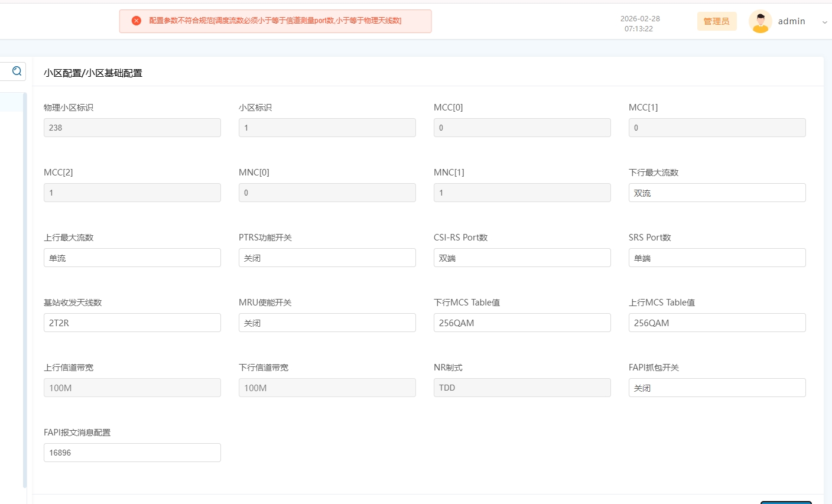Click the admin user avatar
The width and height of the screenshot is (832, 504).
[x=760, y=21]
